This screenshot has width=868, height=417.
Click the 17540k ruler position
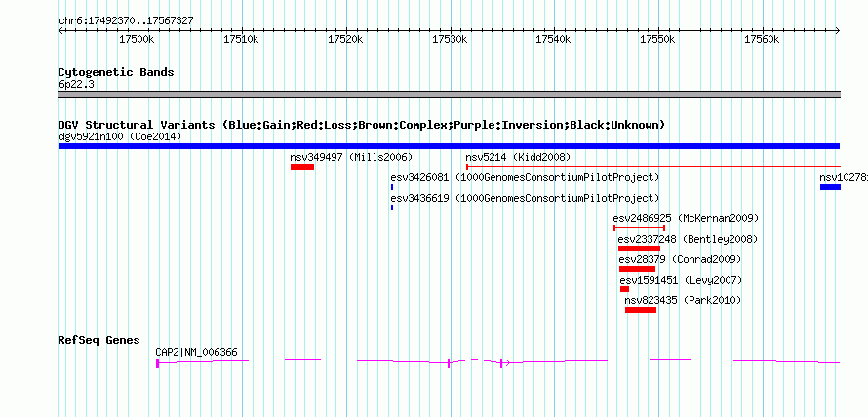(552, 39)
